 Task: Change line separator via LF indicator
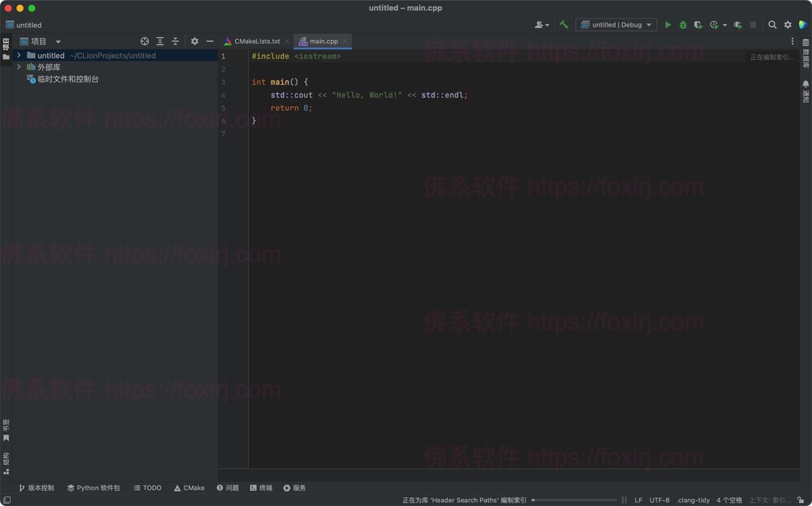637,500
